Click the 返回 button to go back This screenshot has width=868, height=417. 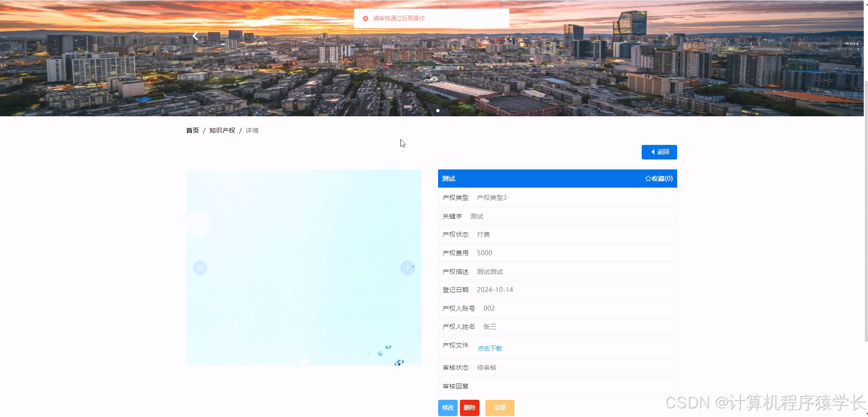(x=659, y=152)
